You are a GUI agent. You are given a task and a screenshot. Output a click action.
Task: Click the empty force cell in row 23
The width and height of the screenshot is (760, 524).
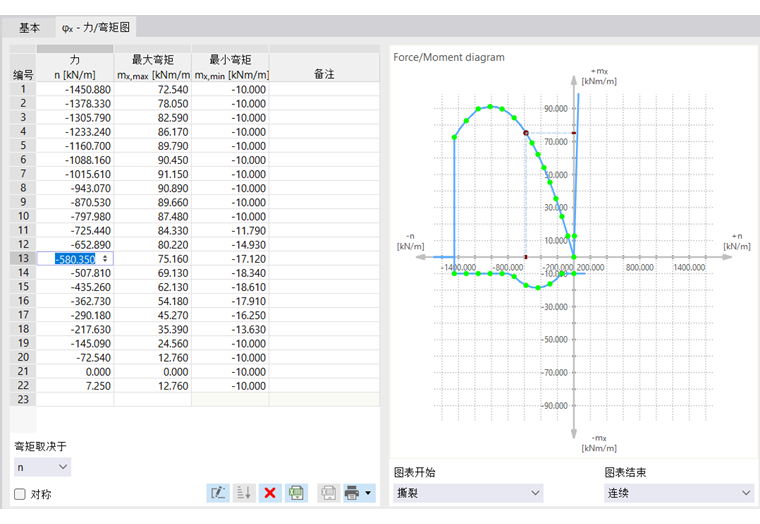click(x=75, y=399)
